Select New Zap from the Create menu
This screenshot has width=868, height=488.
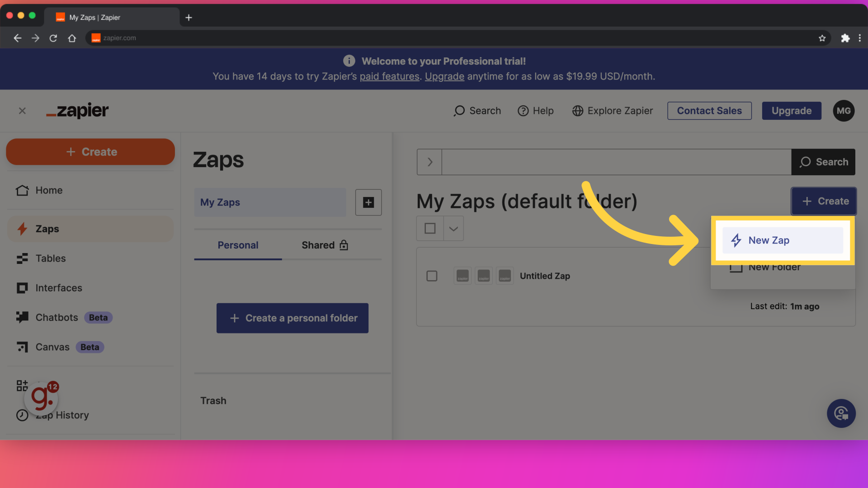click(x=783, y=240)
